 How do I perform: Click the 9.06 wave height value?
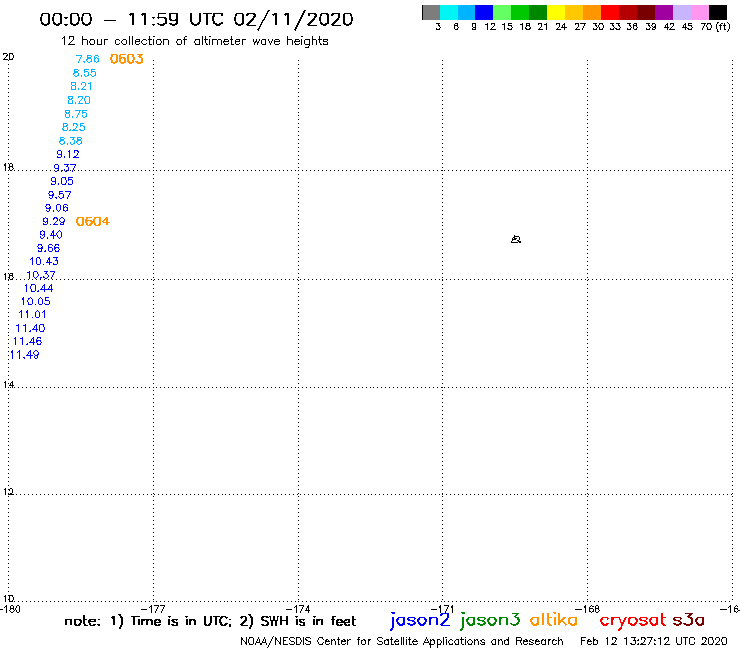pyautogui.click(x=57, y=208)
